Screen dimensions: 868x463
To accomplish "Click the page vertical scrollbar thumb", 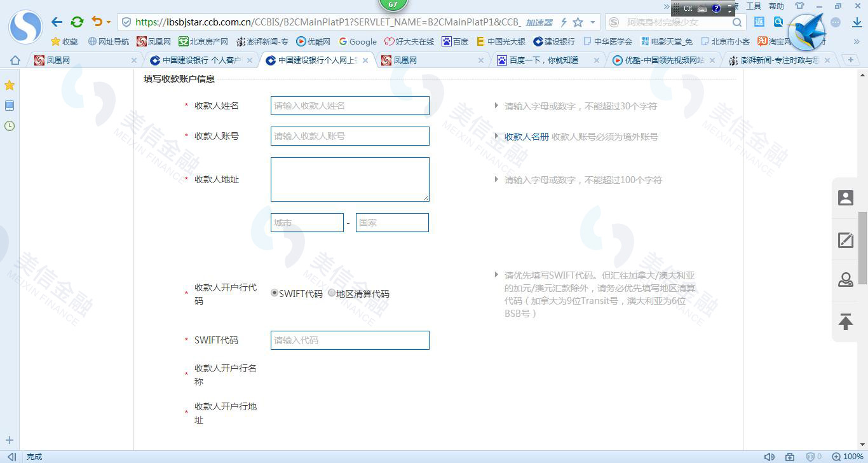I will tap(862, 248).
